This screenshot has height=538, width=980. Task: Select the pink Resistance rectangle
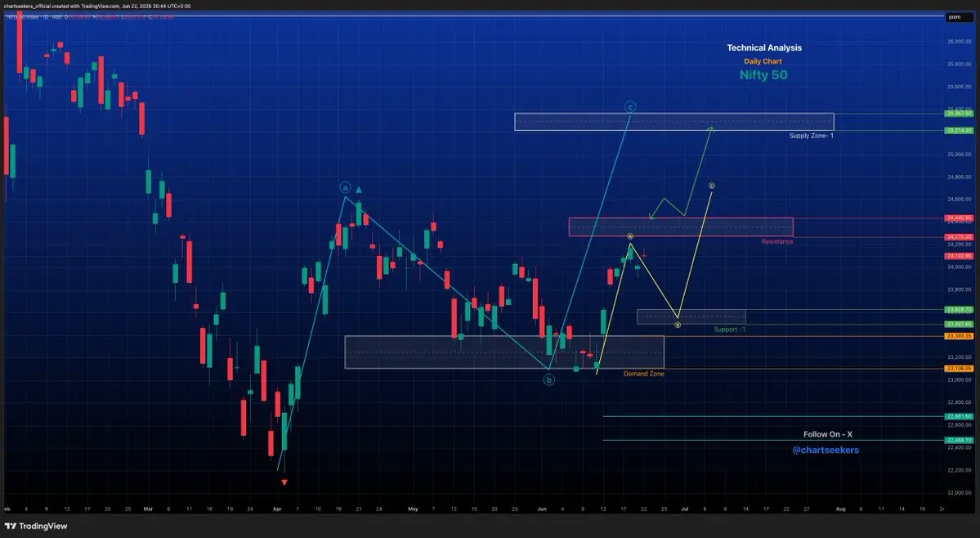tap(681, 226)
